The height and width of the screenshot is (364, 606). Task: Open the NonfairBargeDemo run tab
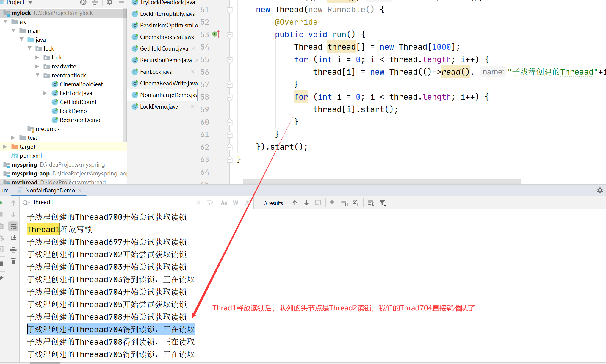coord(50,190)
